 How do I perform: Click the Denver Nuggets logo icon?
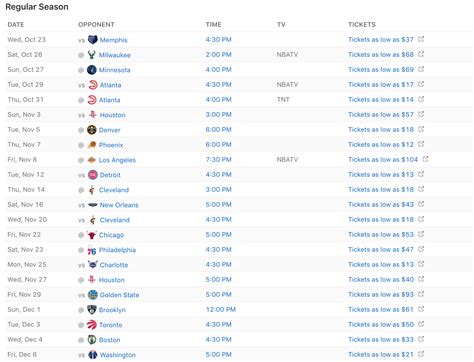point(92,130)
